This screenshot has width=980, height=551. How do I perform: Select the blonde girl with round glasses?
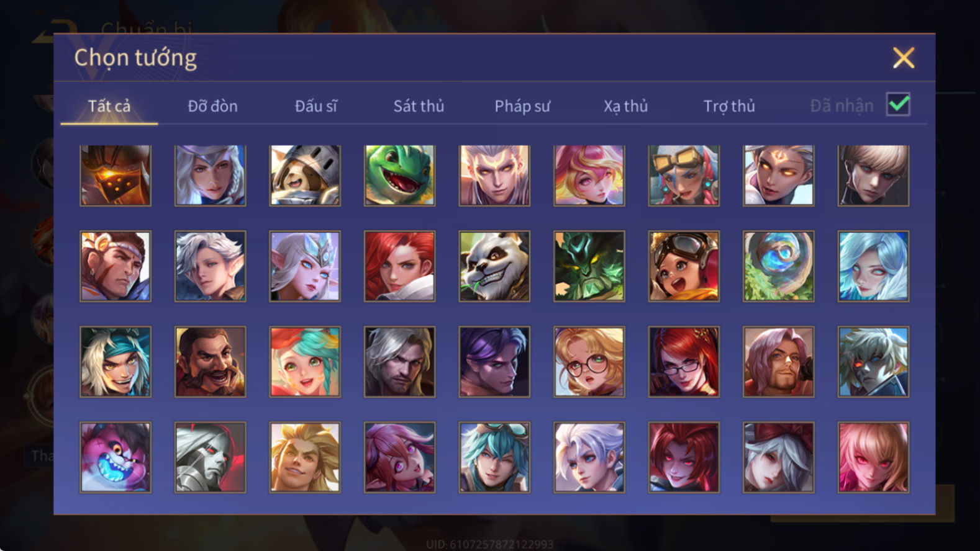(589, 362)
